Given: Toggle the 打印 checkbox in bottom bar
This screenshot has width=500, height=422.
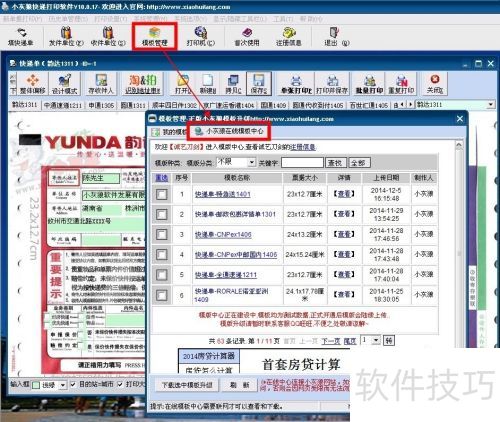Looking at the screenshot, I should pyautogui.click(x=120, y=384).
